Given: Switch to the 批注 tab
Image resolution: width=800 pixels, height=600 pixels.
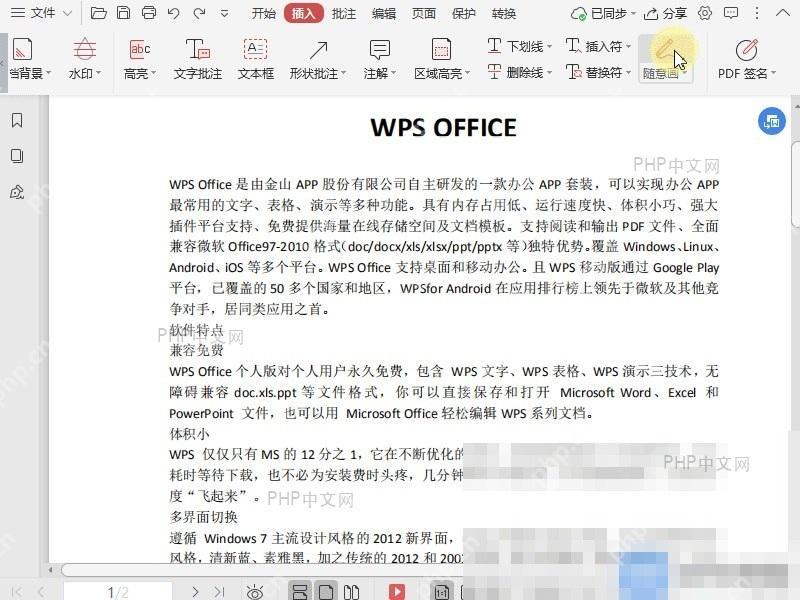Looking at the screenshot, I should click(x=343, y=13).
